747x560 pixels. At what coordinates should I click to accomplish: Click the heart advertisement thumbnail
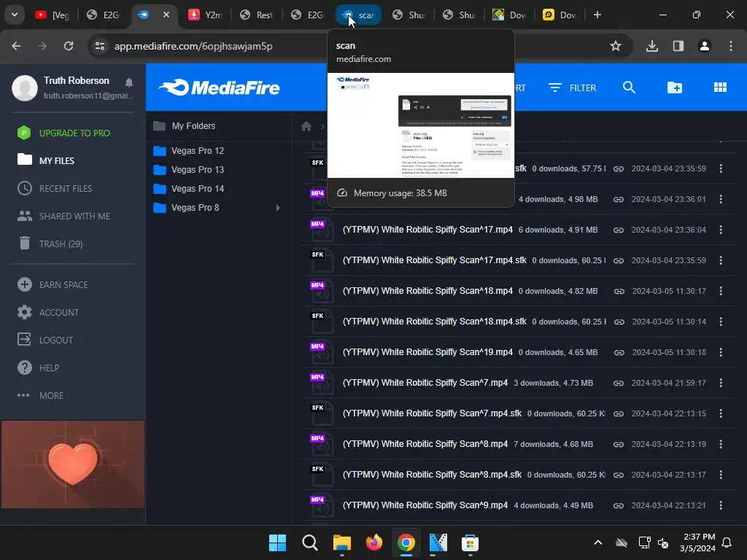pyautogui.click(x=73, y=464)
